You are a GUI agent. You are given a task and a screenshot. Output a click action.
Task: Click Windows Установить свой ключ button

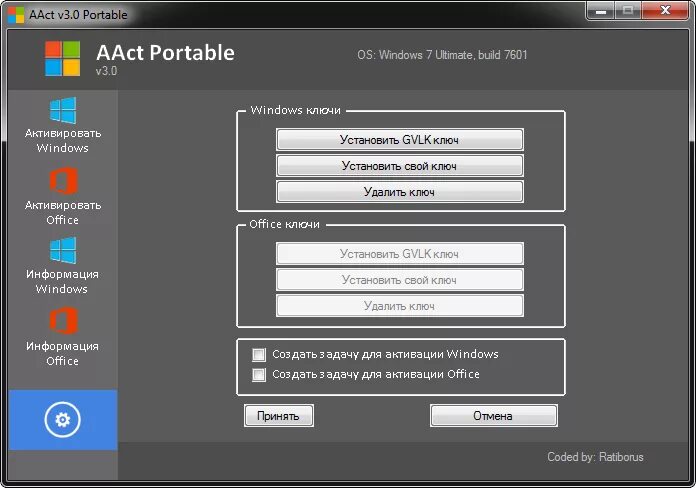tap(399, 166)
